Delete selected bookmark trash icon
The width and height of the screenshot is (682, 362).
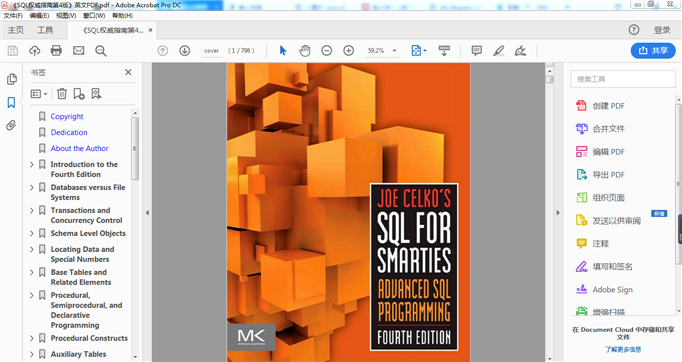(x=62, y=94)
